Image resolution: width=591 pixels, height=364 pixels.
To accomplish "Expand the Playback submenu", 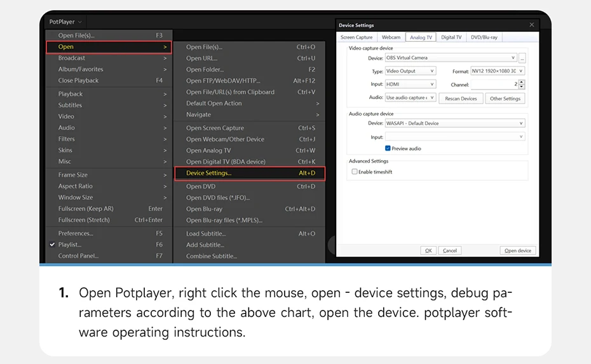I will click(109, 94).
